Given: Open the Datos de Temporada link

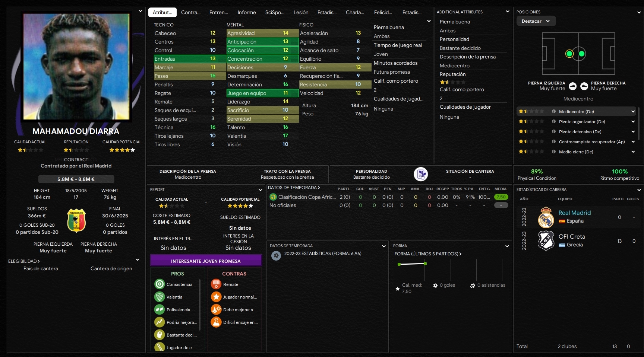Looking at the screenshot, I should 294,188.
